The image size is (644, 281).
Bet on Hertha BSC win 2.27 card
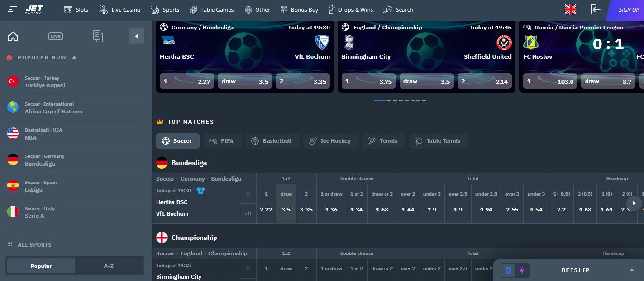point(187,81)
